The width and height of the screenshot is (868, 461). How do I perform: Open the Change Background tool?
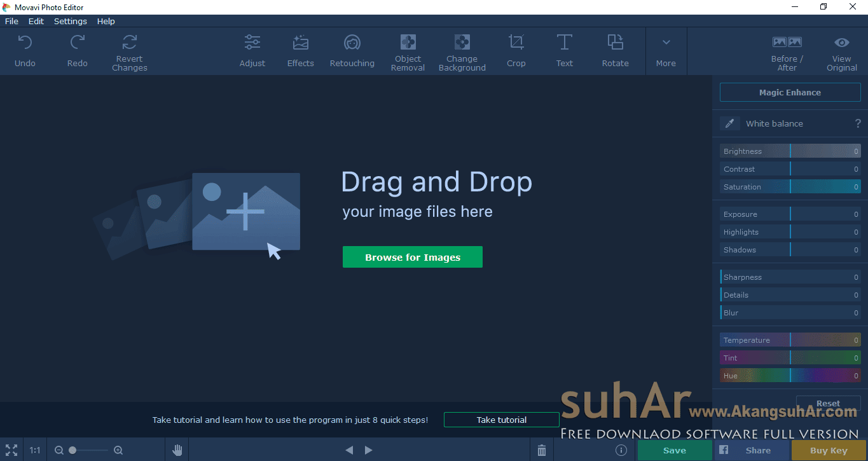pyautogui.click(x=462, y=52)
